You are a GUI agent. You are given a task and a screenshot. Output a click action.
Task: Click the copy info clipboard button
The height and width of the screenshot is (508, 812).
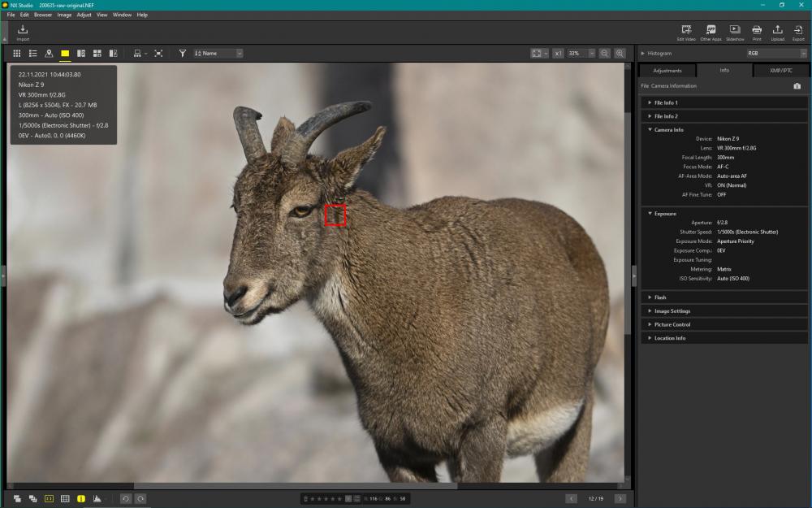pos(797,86)
